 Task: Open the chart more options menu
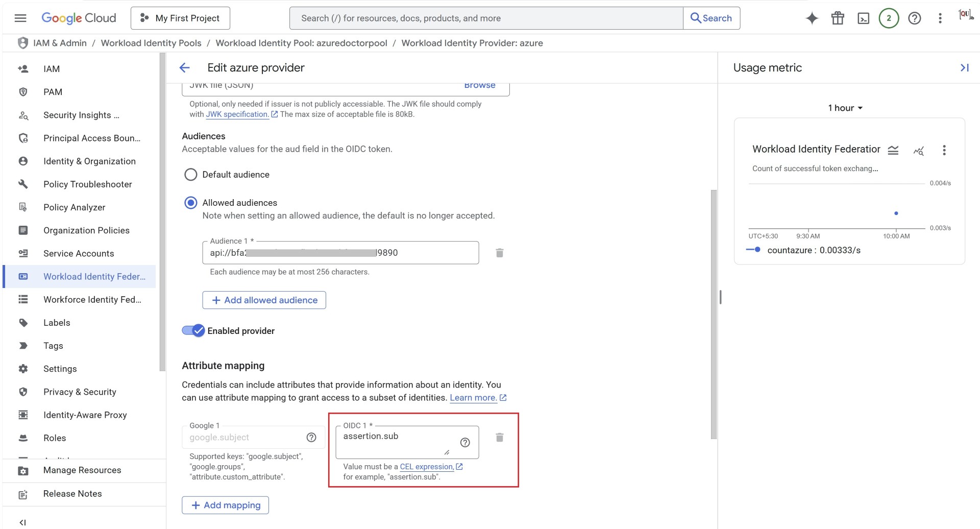(x=944, y=150)
